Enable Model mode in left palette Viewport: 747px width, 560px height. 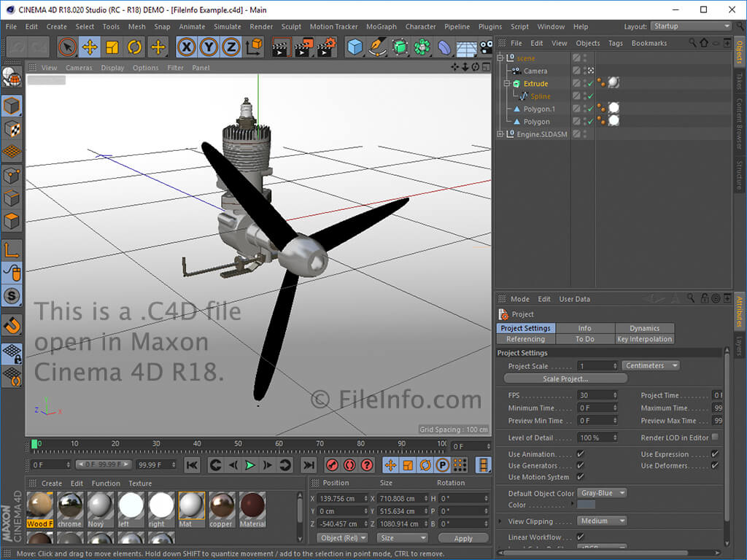[12, 106]
